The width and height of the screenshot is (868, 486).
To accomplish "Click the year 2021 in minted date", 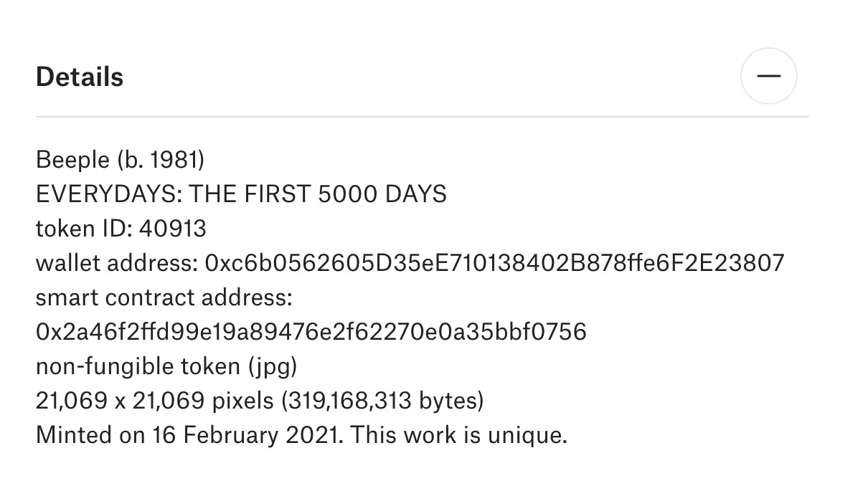I will (319, 434).
